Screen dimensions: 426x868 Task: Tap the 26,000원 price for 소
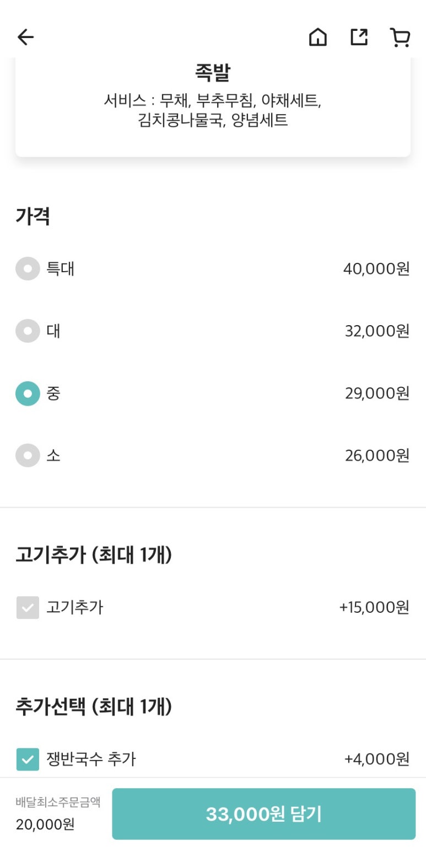[377, 456]
